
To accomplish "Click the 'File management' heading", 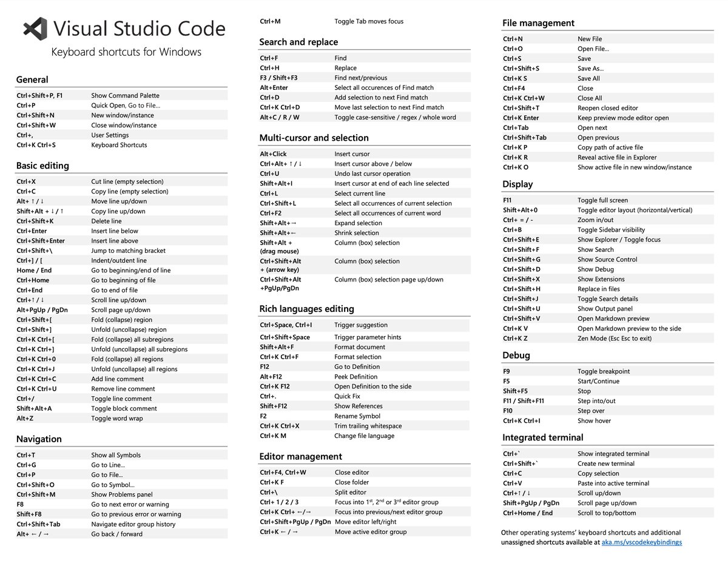I will [538, 23].
